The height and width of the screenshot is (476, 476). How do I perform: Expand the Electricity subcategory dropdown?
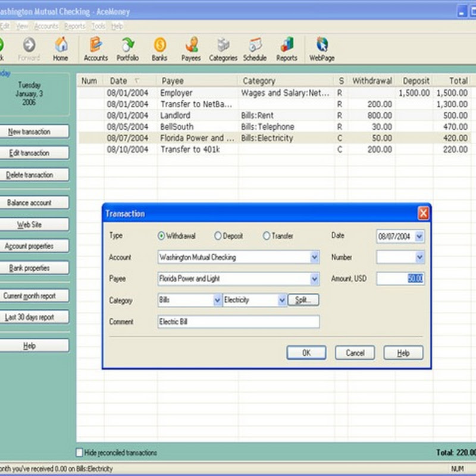[282, 300]
